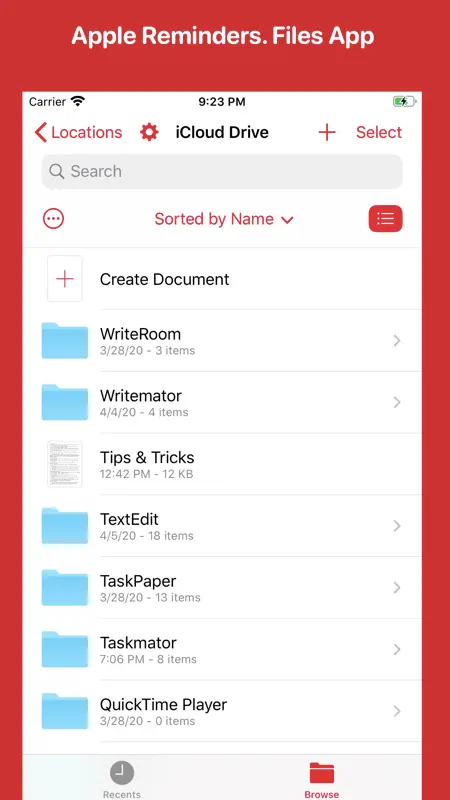Open settings via the red gear icon
The height and width of the screenshot is (800, 450).
(x=149, y=133)
